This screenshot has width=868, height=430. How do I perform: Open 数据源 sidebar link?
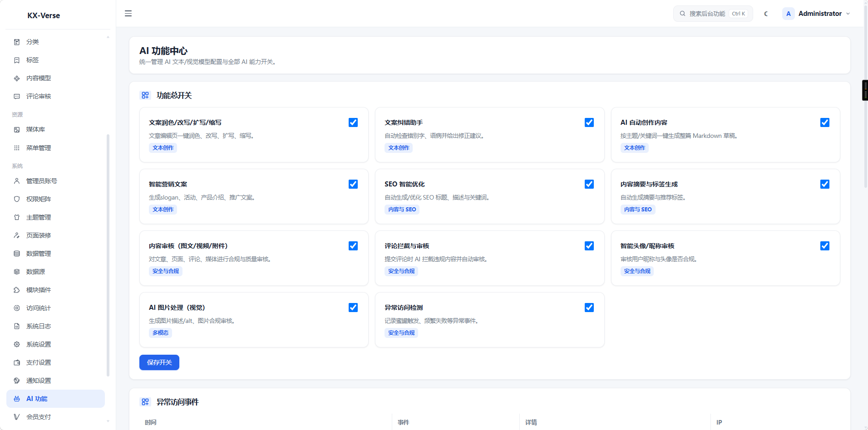pyautogui.click(x=55, y=272)
